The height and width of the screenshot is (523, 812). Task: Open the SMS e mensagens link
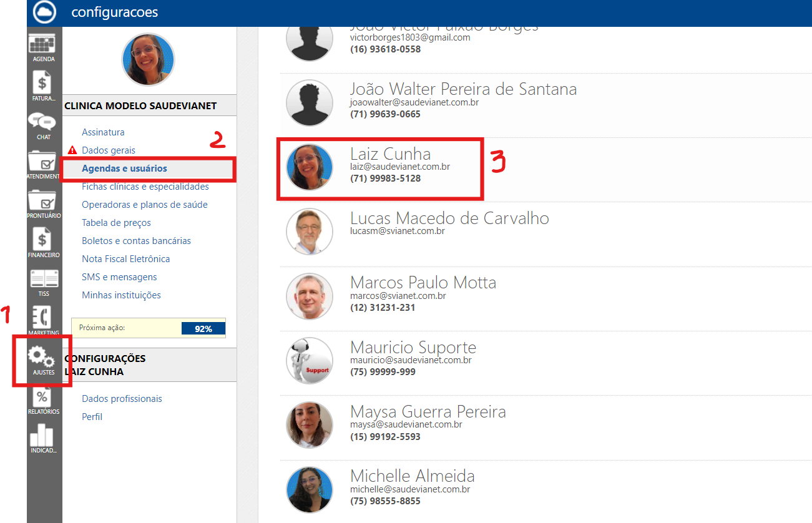click(x=119, y=277)
